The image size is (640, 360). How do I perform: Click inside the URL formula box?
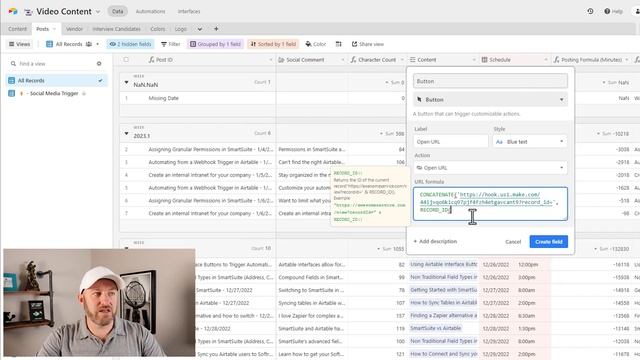tap(490, 204)
